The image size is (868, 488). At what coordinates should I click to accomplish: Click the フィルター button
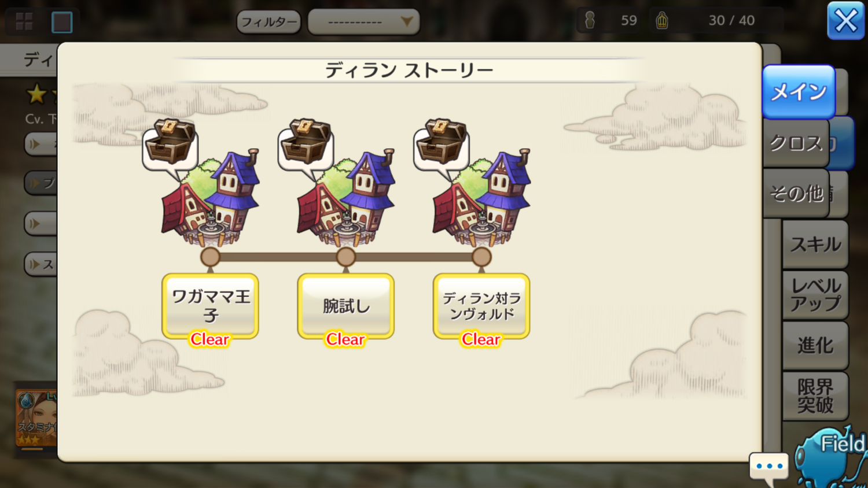click(x=269, y=22)
